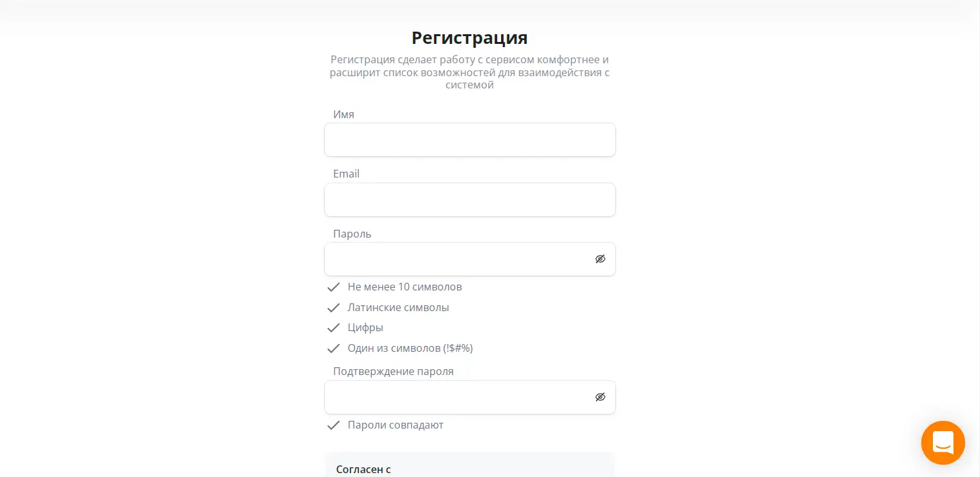
Task: Click the checkmark beside Латинские символы
Action: click(333, 308)
